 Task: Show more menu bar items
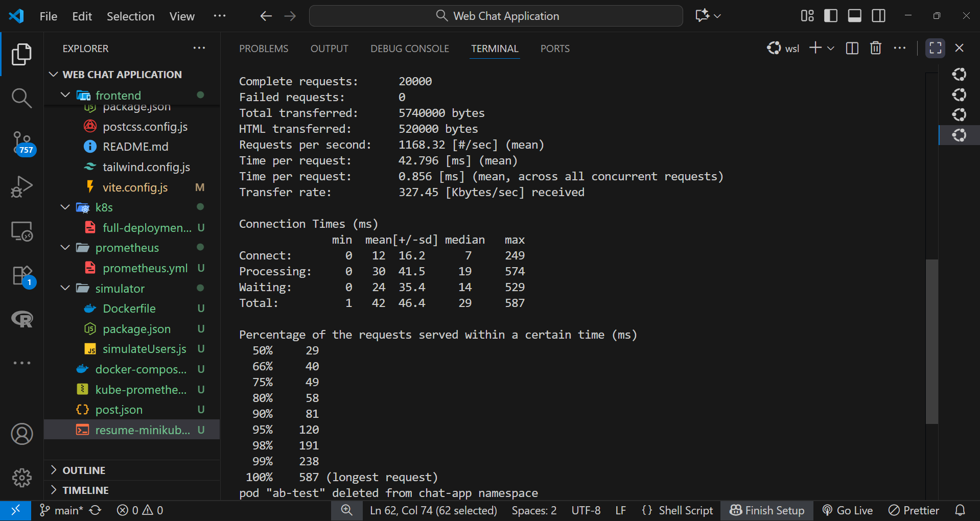click(x=220, y=16)
